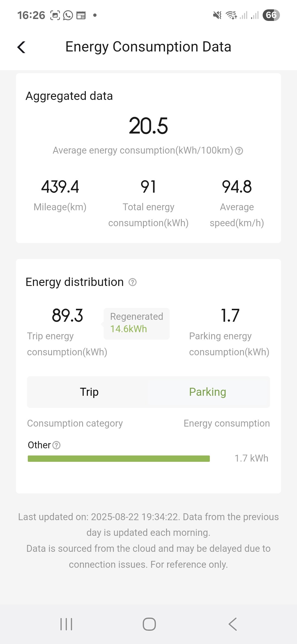Tap the muted sound status icon
The image size is (297, 644).
(x=217, y=15)
